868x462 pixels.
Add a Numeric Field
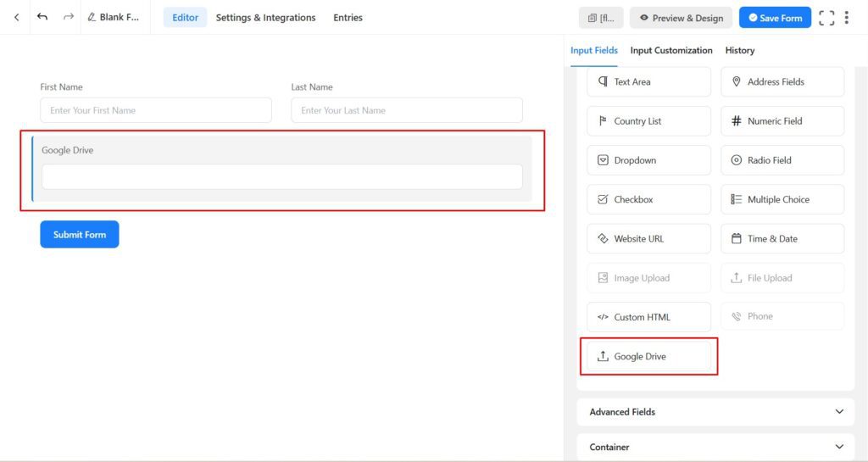click(x=782, y=121)
